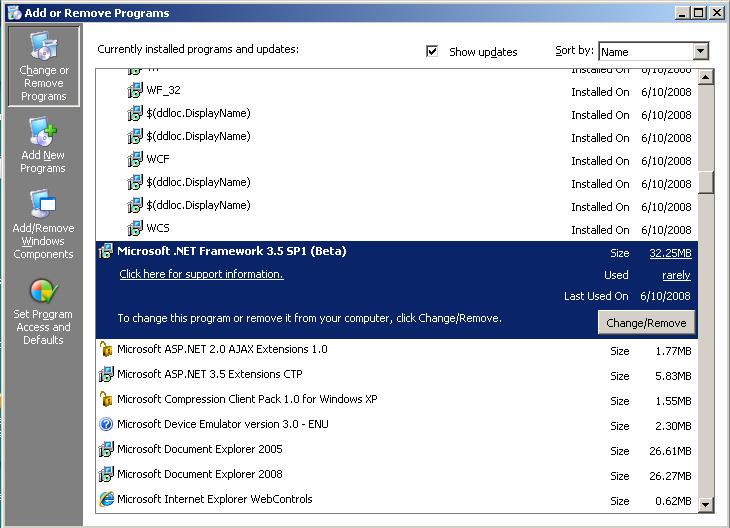This screenshot has width=730, height=528.
Task: Click the 26.61MB size value
Action: tap(670, 451)
